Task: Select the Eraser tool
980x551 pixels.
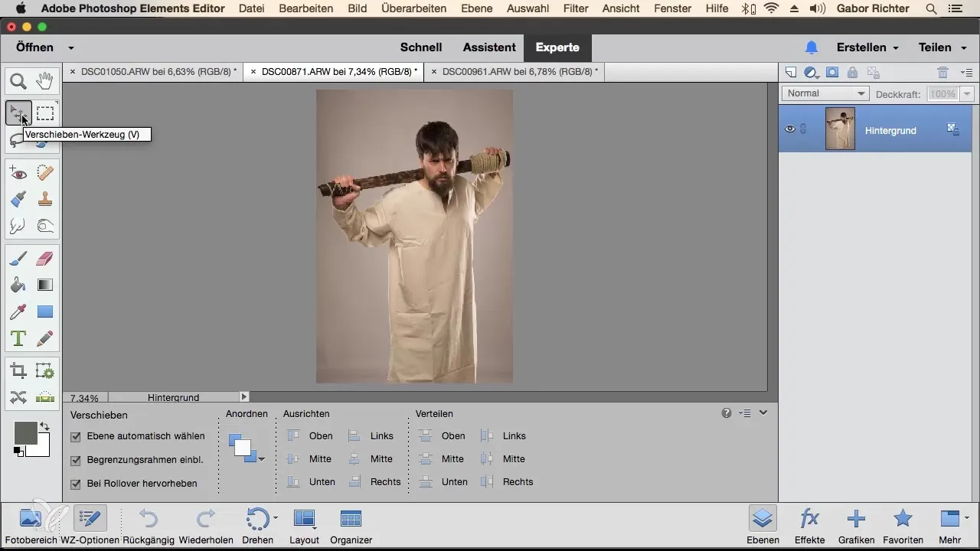Action: (x=45, y=259)
